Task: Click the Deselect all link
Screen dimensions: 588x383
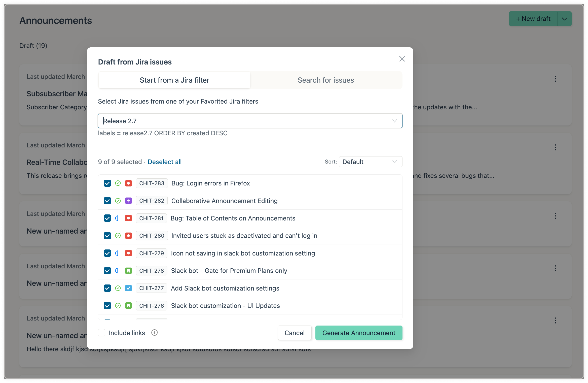Action: point(165,162)
